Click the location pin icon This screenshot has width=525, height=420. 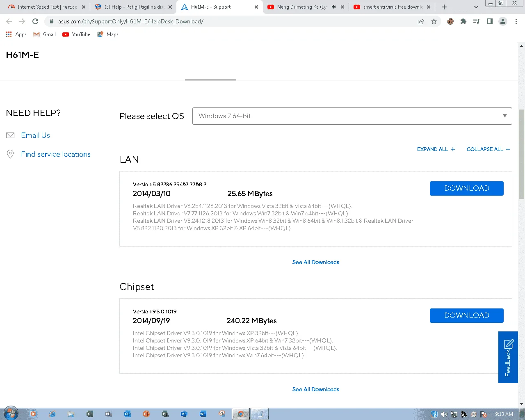(11, 154)
